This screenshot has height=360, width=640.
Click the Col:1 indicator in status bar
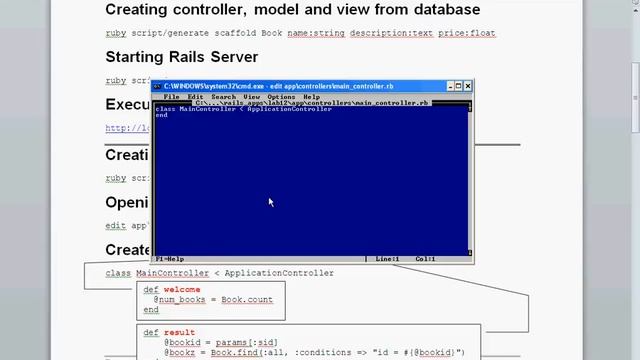425,259
